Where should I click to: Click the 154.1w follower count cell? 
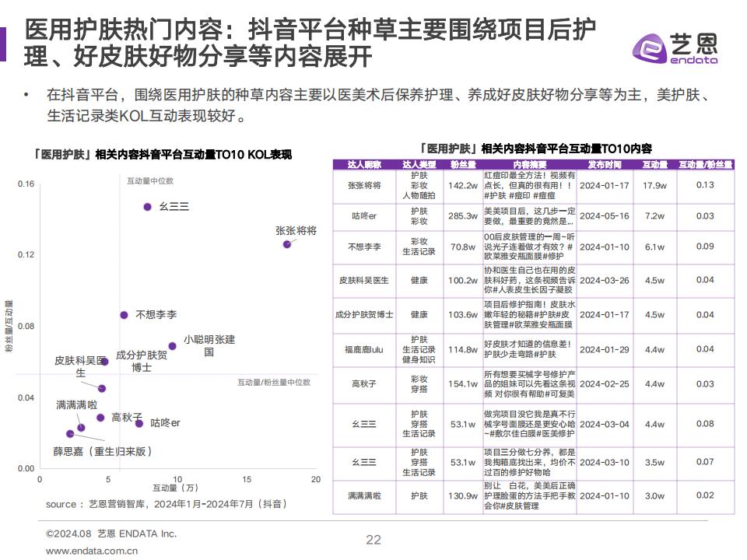click(x=463, y=383)
